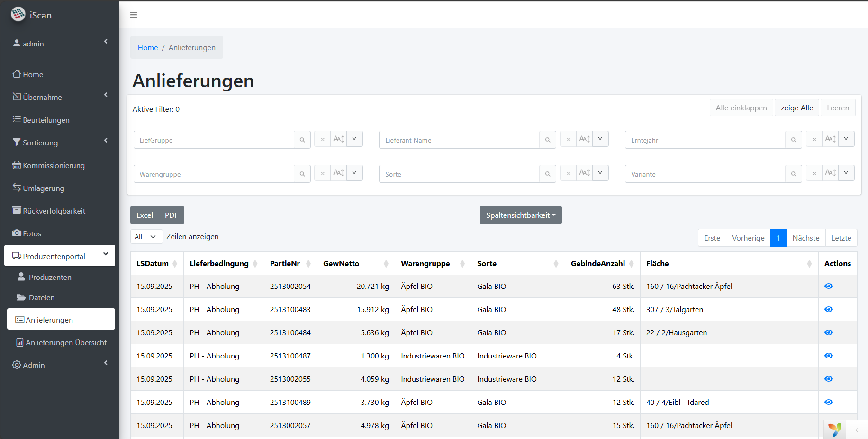Viewport: 868px width, 439px height.
Task: Click the hamburger menu icon in the top bar
Action: pyautogui.click(x=134, y=15)
